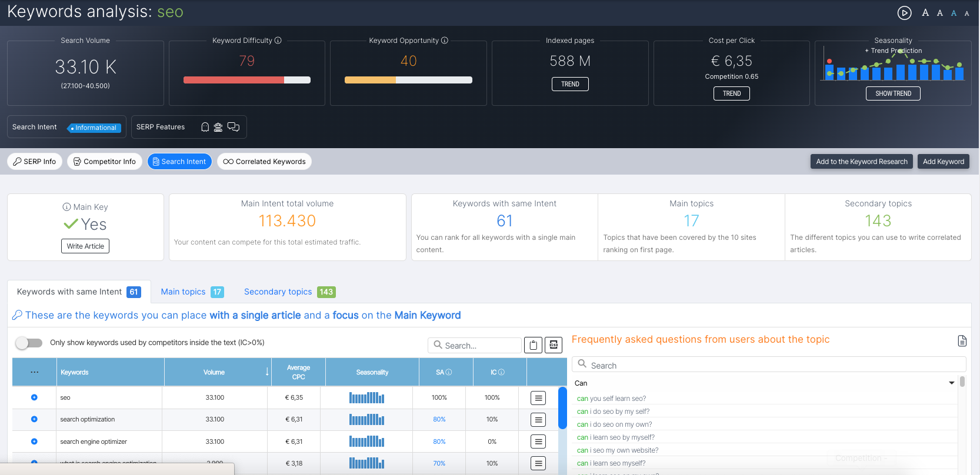The image size is (980, 475).
Task: Click the first SERP Features icon
Action: pyautogui.click(x=205, y=127)
